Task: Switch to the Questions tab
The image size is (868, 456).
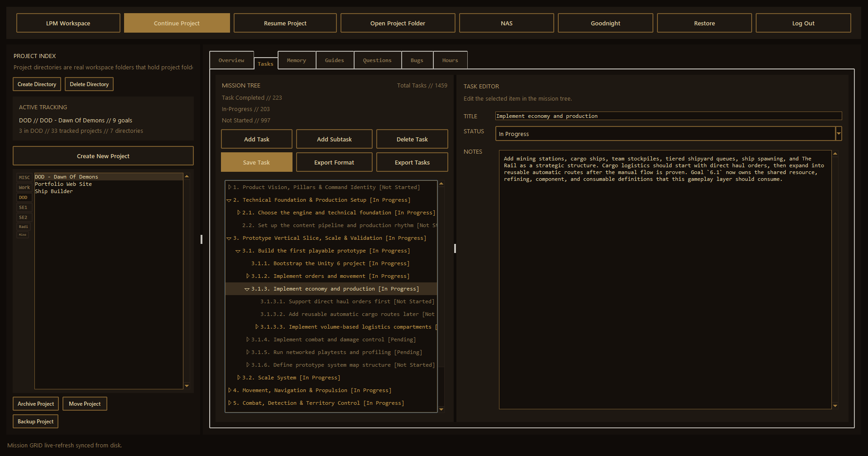Action: [377, 60]
